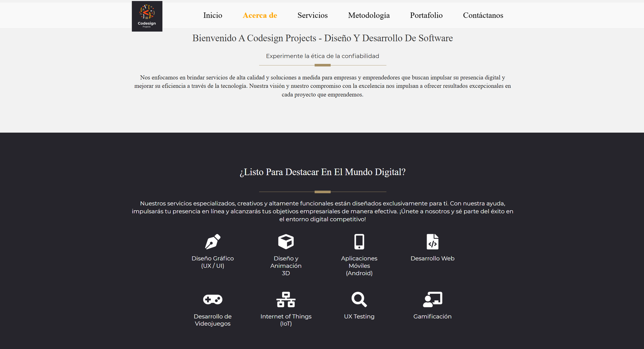Open the Metodología nav item
Screen dimensions: 644x349
coord(369,15)
